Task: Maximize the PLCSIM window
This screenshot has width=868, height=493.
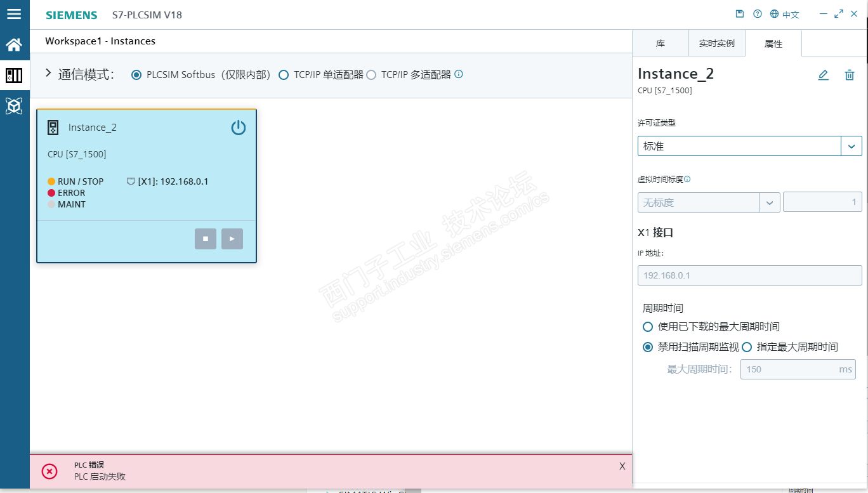Action: point(839,14)
